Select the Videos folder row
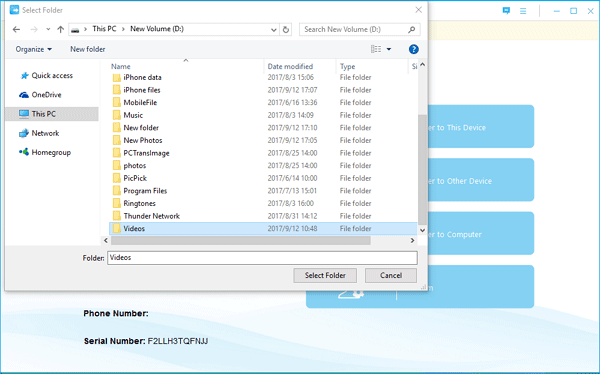The width and height of the screenshot is (600, 374). (263, 229)
